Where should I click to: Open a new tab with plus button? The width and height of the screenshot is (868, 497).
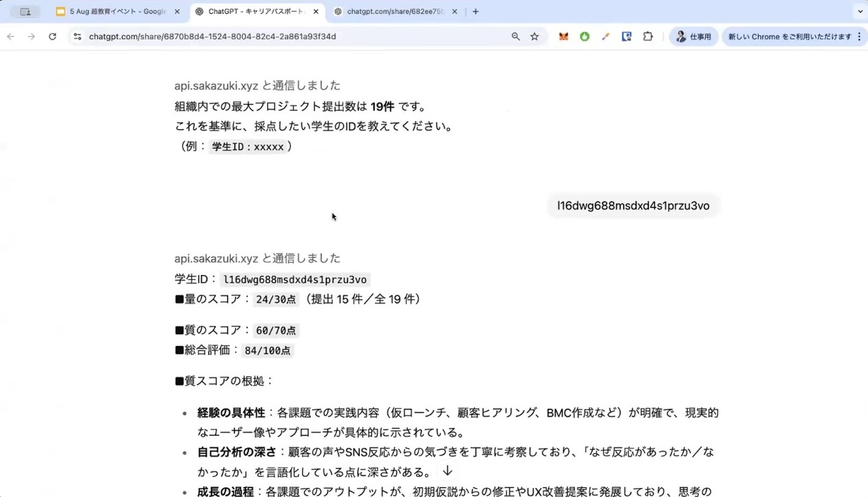point(475,12)
